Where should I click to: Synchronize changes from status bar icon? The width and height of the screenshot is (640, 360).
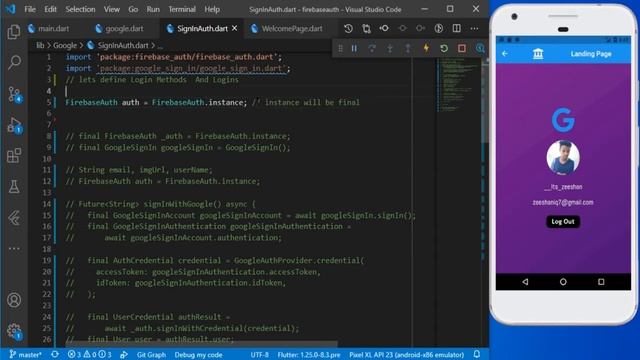click(x=55, y=355)
